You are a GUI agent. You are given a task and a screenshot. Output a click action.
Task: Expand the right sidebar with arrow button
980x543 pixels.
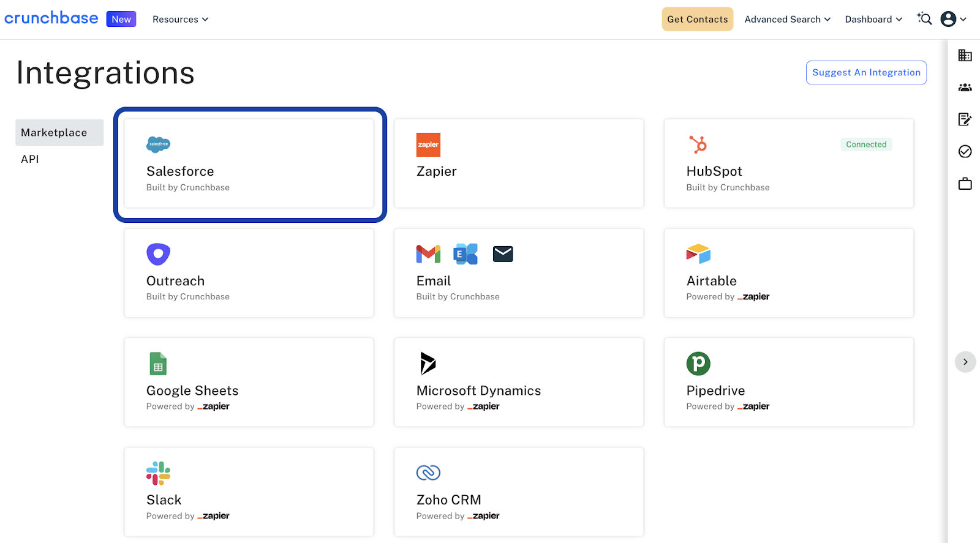tap(965, 362)
